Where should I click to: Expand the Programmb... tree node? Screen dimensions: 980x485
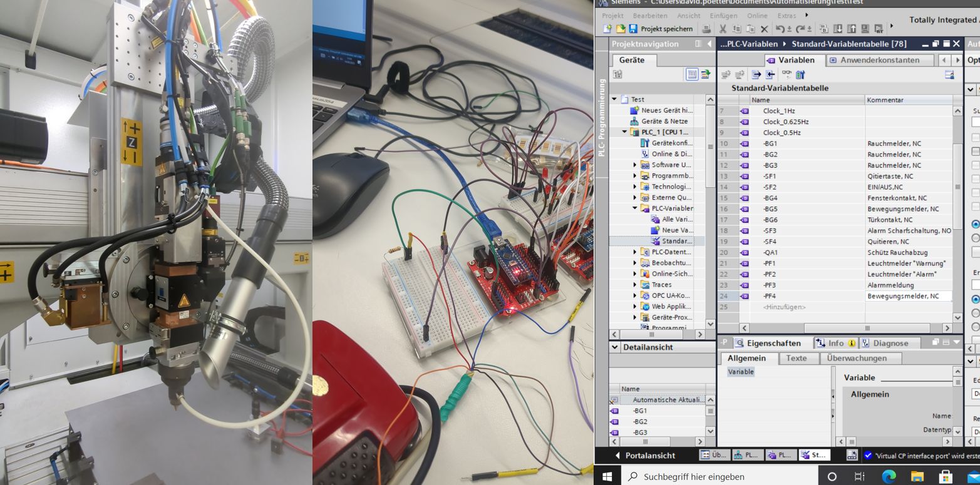(x=634, y=176)
